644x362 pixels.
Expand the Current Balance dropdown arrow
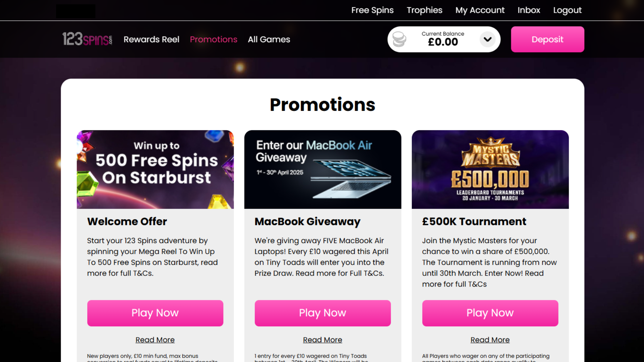487,39
